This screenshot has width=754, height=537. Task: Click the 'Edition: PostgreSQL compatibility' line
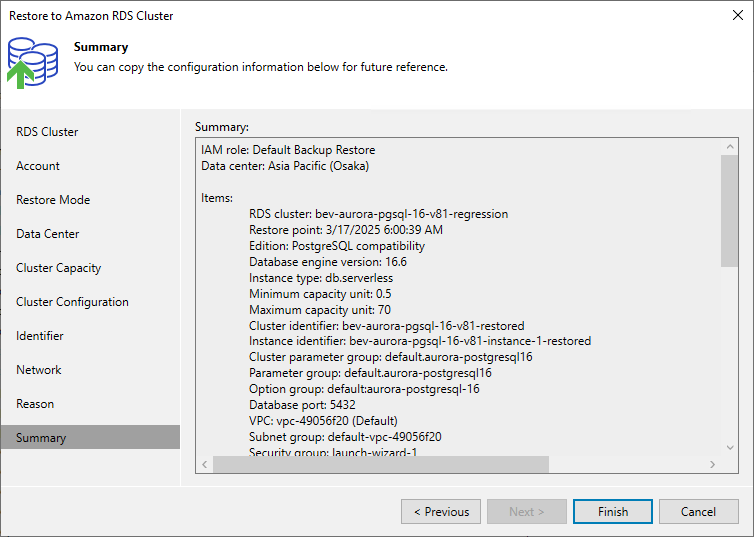tap(337, 246)
